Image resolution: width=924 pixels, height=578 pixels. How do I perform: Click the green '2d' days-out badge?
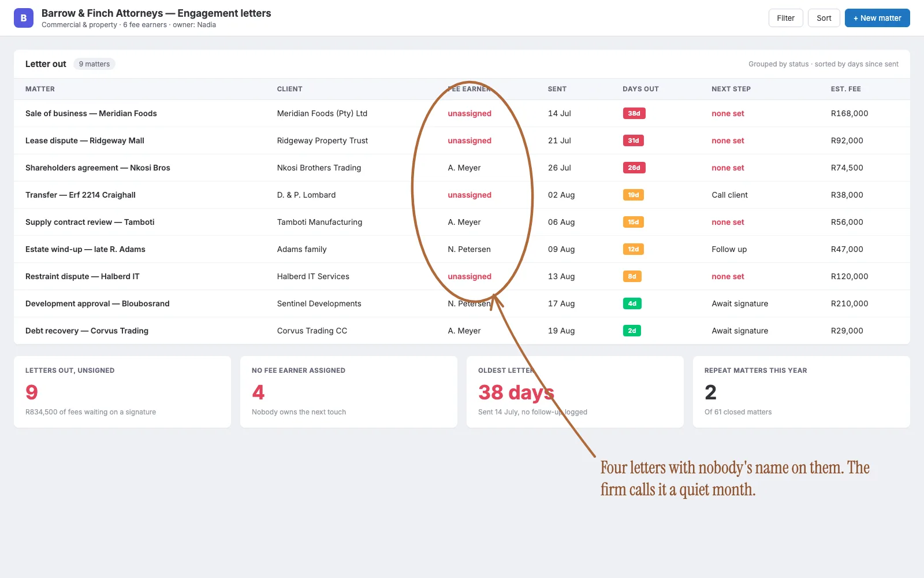click(x=632, y=331)
